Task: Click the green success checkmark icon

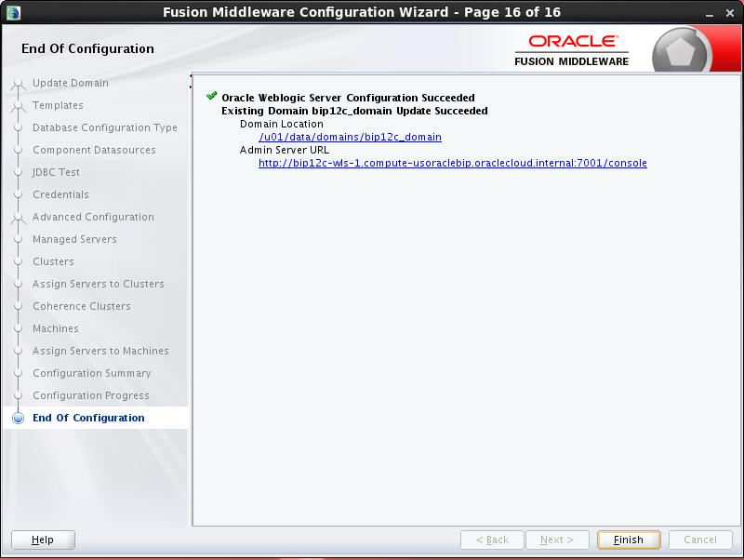Action: coord(211,95)
